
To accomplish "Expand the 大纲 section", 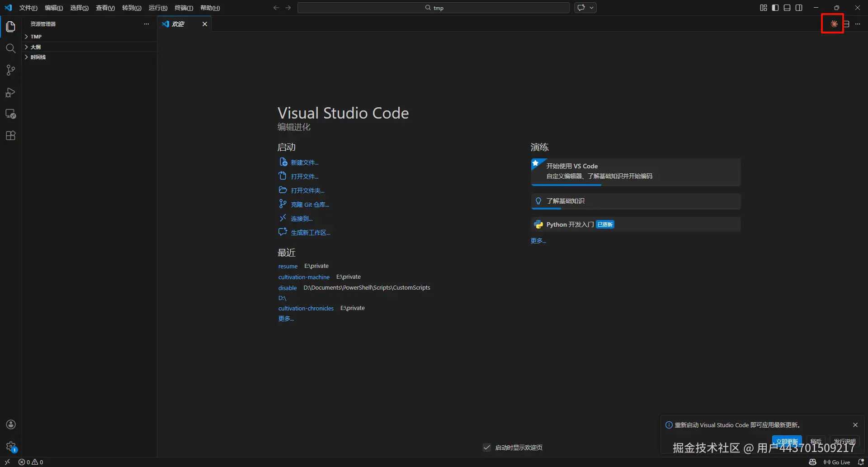I will [x=35, y=47].
